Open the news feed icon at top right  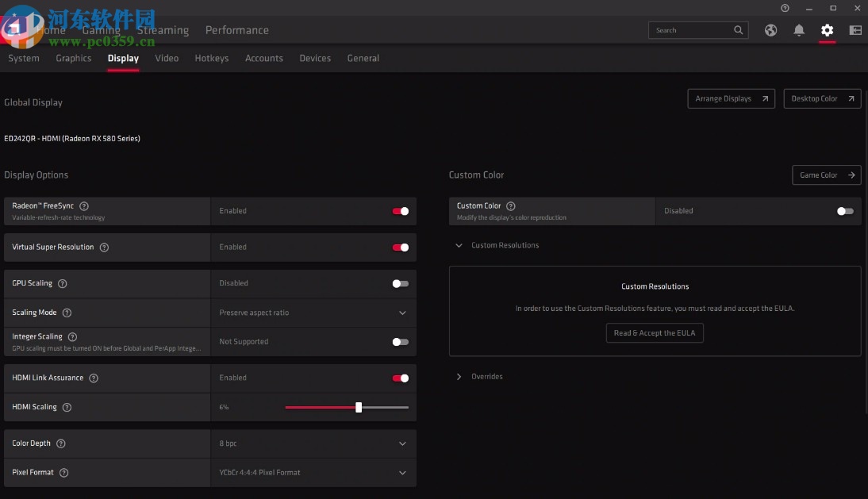pyautogui.click(x=855, y=29)
